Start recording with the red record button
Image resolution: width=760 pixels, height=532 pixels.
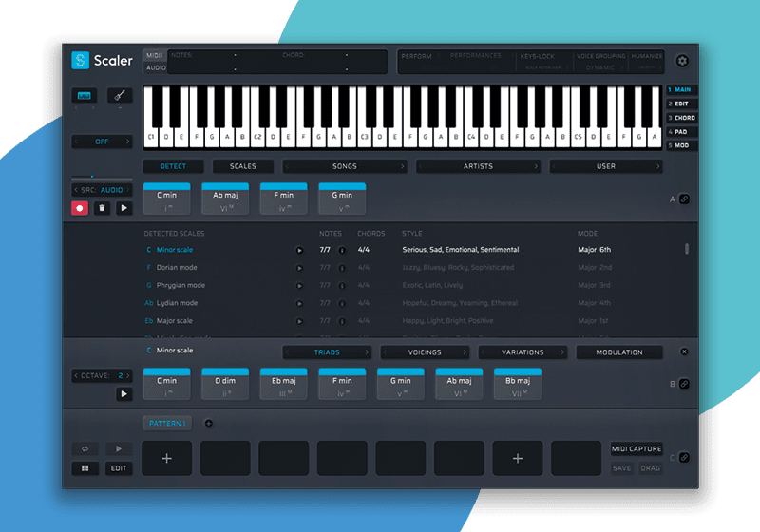(x=80, y=208)
